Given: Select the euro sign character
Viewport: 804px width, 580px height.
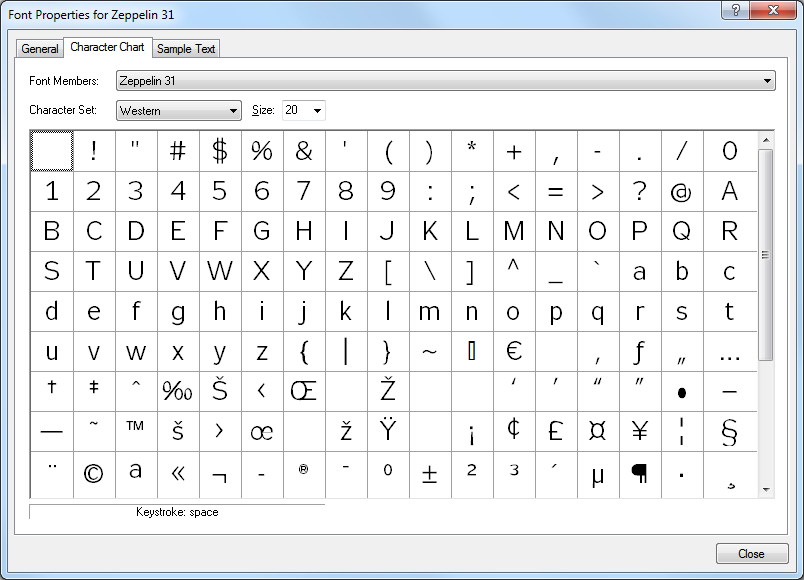Looking at the screenshot, I should coord(514,351).
